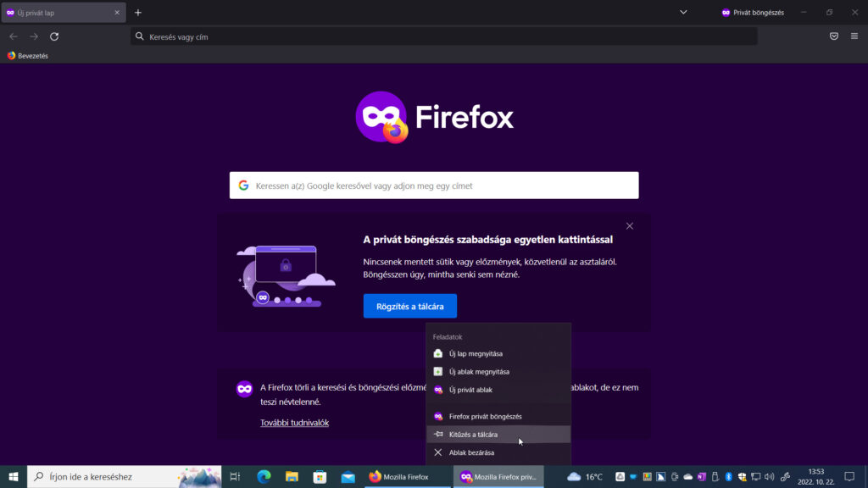Open the volume speaker tray icon
Viewport: 868px width, 488px height.
point(770,476)
